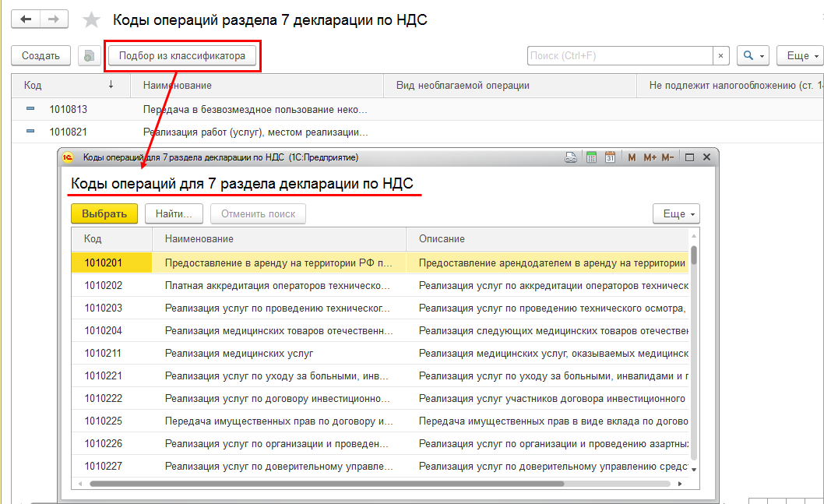Image resolution: width=824 pixels, height=504 pixels.
Task: Click Вид необлагаемой операции column header
Action: click(510, 85)
